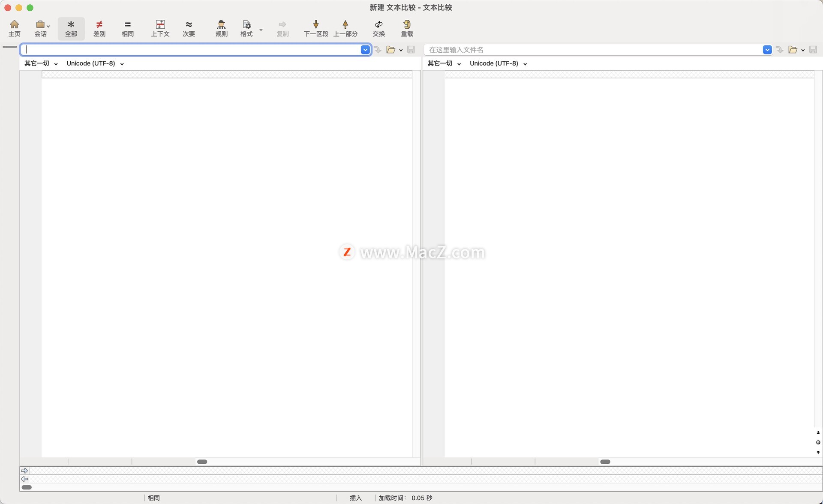Click bottom detail panel scrollbar thumb

pyautogui.click(x=27, y=487)
